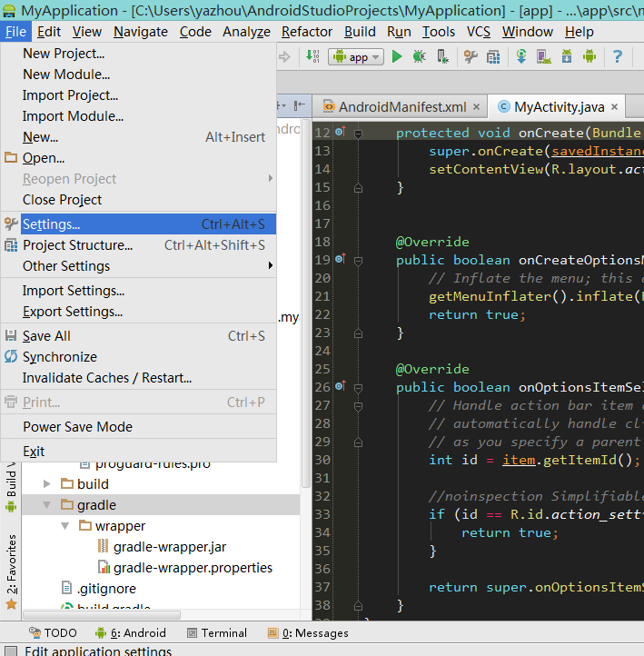This screenshot has width=644, height=656.
Task: Open Project Structure from the toolbar icon
Action: coord(492,56)
